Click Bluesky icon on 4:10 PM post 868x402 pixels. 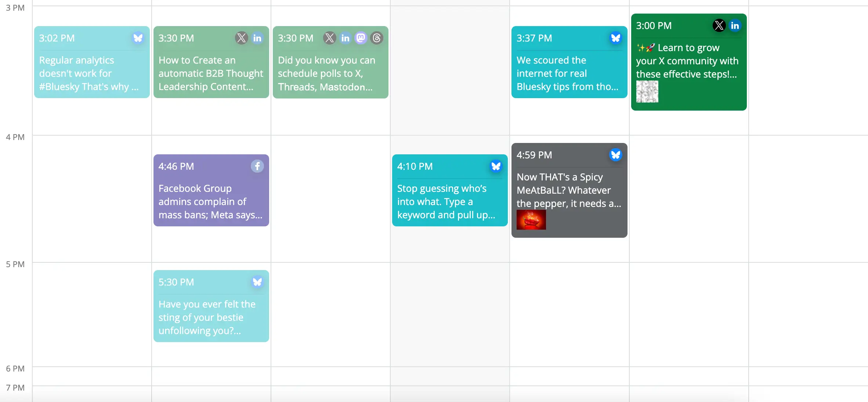496,166
